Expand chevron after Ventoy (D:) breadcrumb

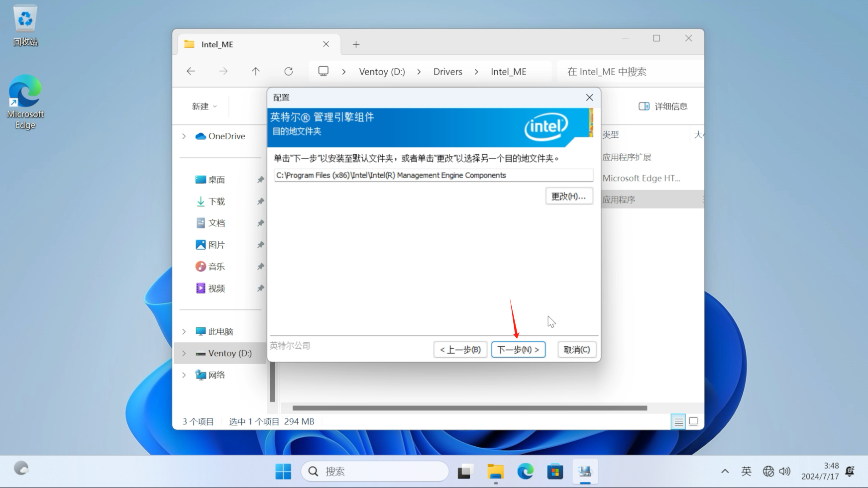tap(419, 72)
